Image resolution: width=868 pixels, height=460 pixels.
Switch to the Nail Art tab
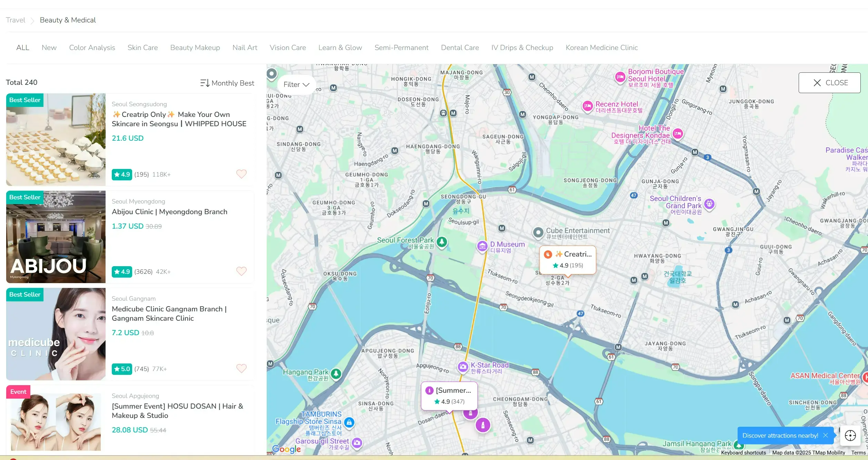point(245,48)
